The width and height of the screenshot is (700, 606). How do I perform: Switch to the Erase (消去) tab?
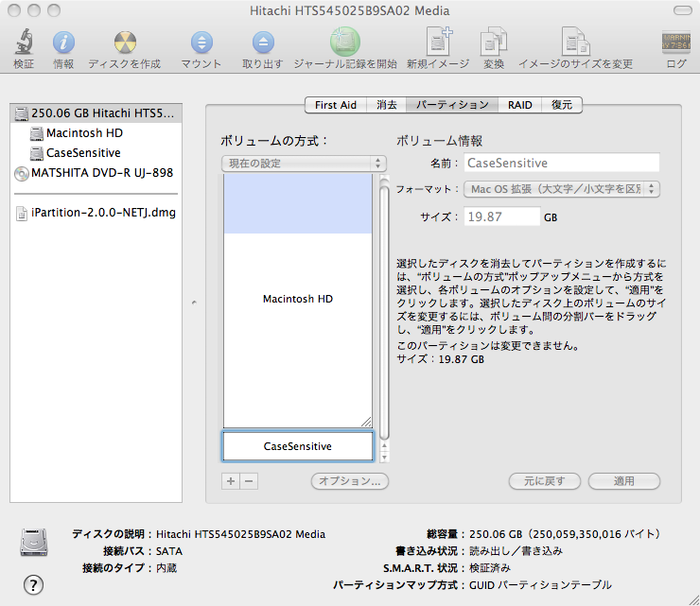pyautogui.click(x=387, y=105)
